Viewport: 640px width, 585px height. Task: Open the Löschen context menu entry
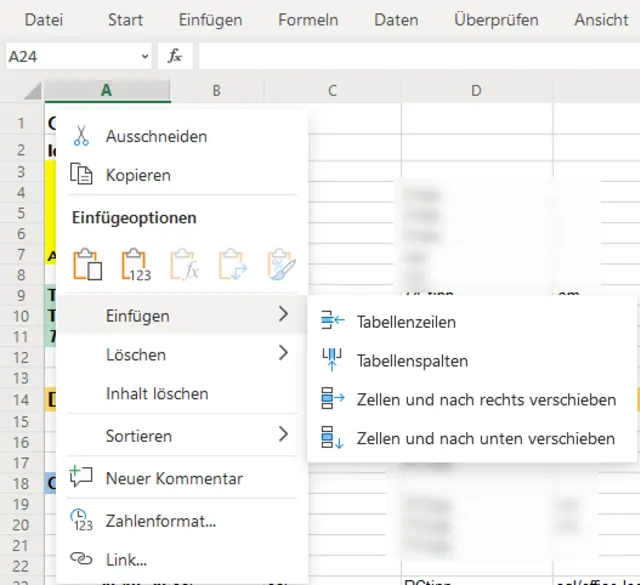point(182,354)
